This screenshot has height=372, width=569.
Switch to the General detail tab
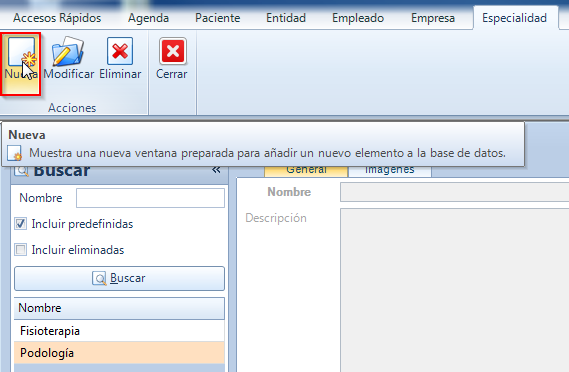click(306, 171)
